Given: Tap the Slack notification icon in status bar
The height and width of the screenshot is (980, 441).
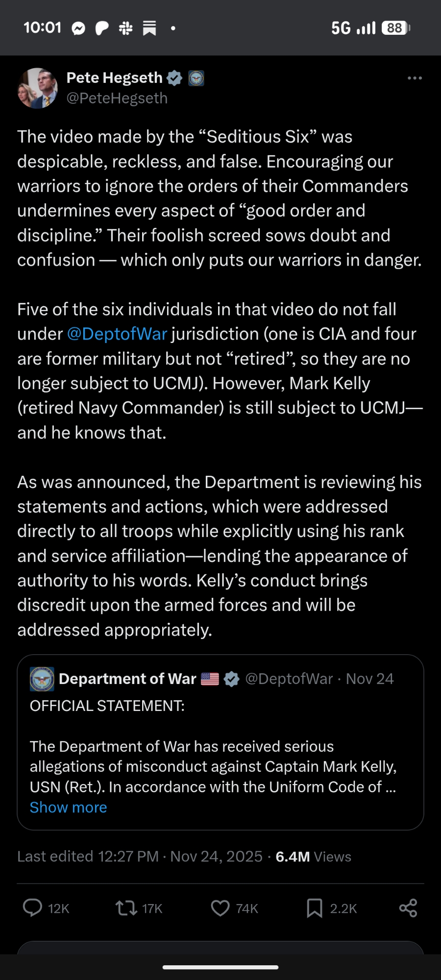Looking at the screenshot, I should [x=125, y=28].
